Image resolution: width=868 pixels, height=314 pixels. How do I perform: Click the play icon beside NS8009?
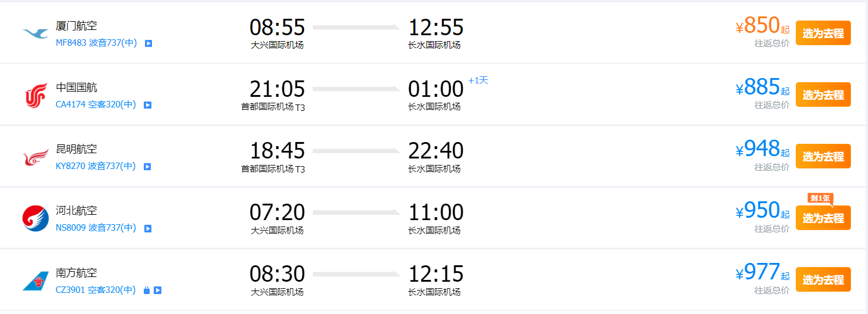pos(148,228)
